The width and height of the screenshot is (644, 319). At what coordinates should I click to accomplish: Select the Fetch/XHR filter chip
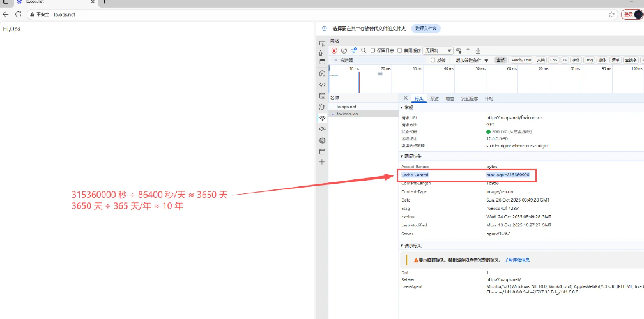pyautogui.click(x=521, y=60)
